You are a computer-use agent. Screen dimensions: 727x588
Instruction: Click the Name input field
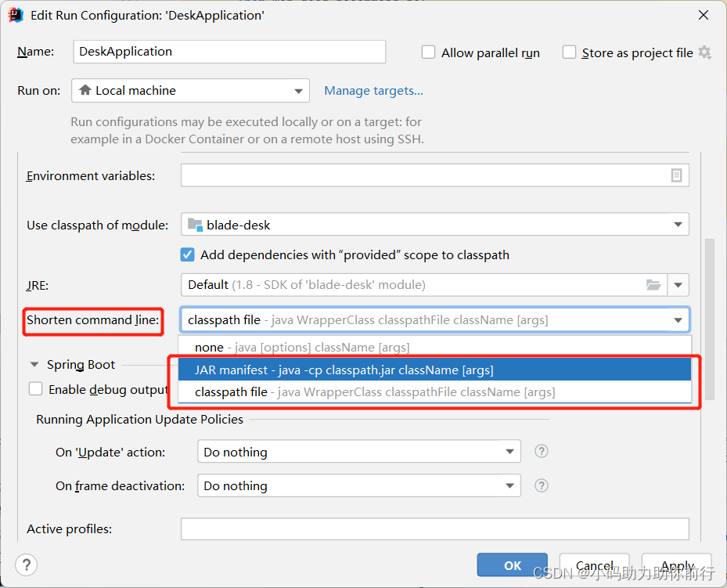(229, 52)
